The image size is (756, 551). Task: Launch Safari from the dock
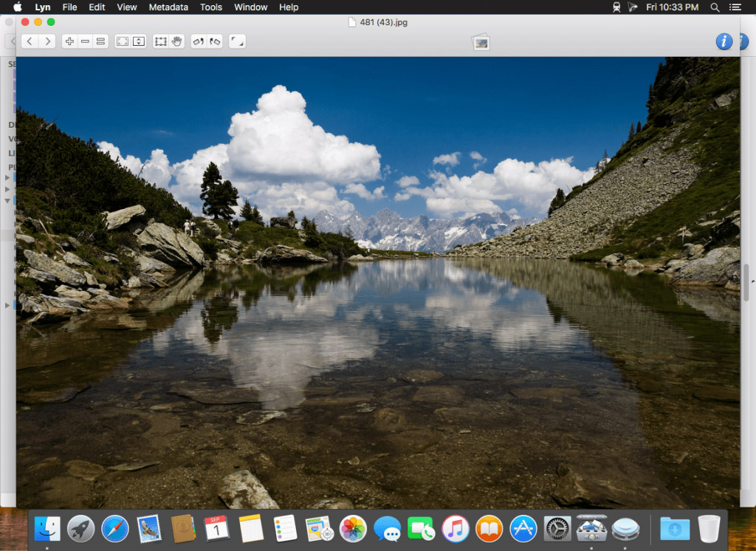(114, 528)
